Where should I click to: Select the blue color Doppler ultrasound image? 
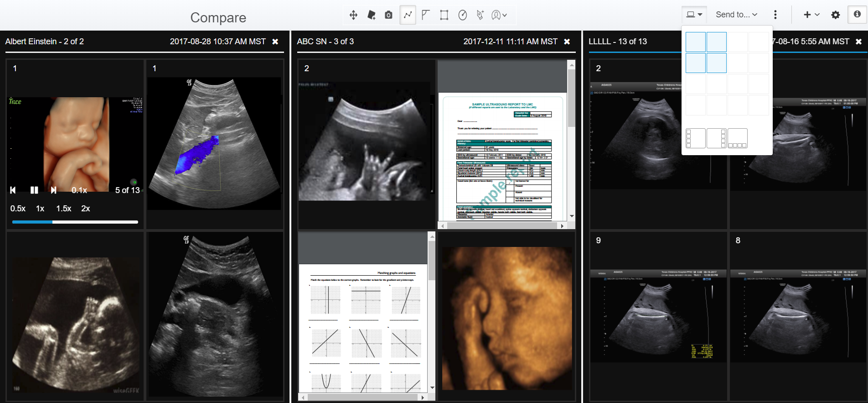click(215, 144)
